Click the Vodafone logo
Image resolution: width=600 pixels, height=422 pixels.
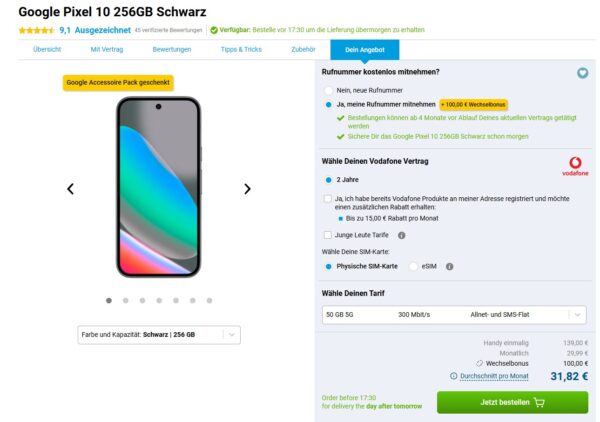click(575, 166)
